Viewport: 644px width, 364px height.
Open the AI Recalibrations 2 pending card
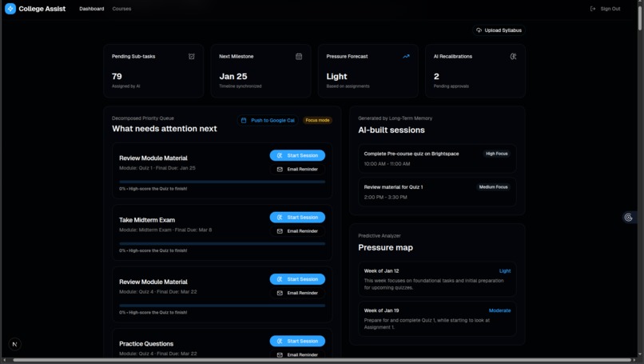point(475,71)
